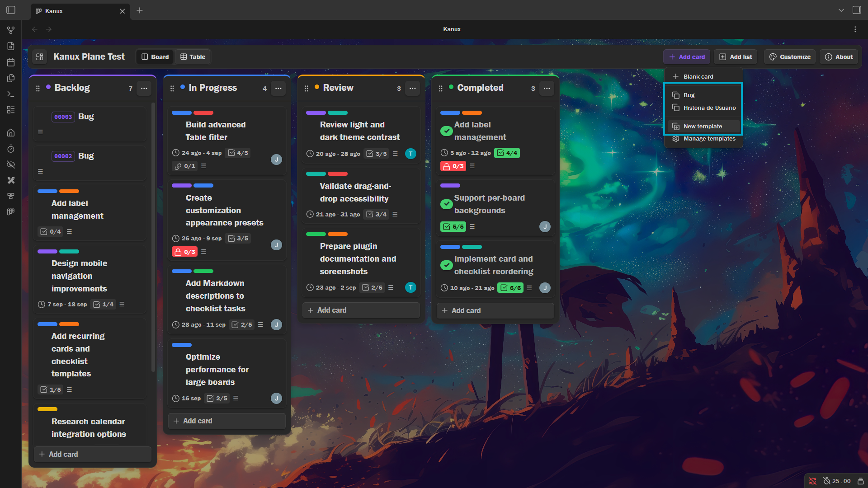Click the red sync-off status bar icon
The image size is (868, 488).
coord(812,481)
